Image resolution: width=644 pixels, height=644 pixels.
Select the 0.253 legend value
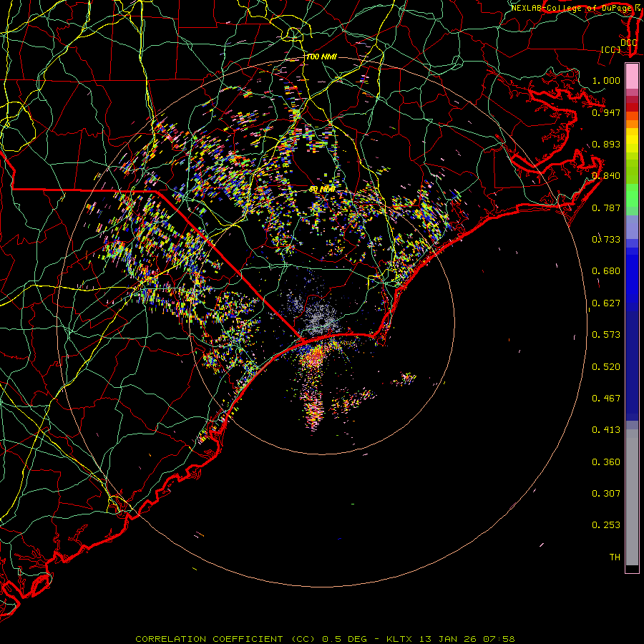click(x=606, y=525)
